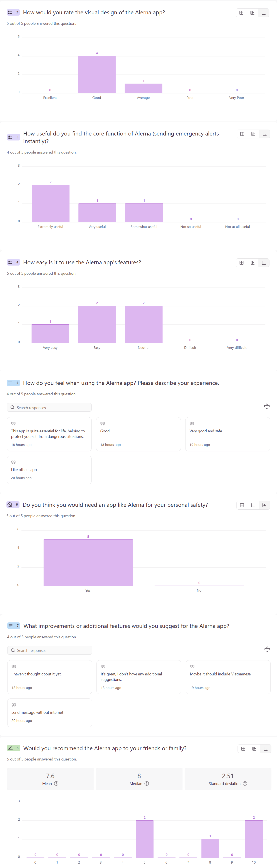Click the "Good" bar in visual design chart
Viewport: 277px width, 868px height.
(x=97, y=74)
